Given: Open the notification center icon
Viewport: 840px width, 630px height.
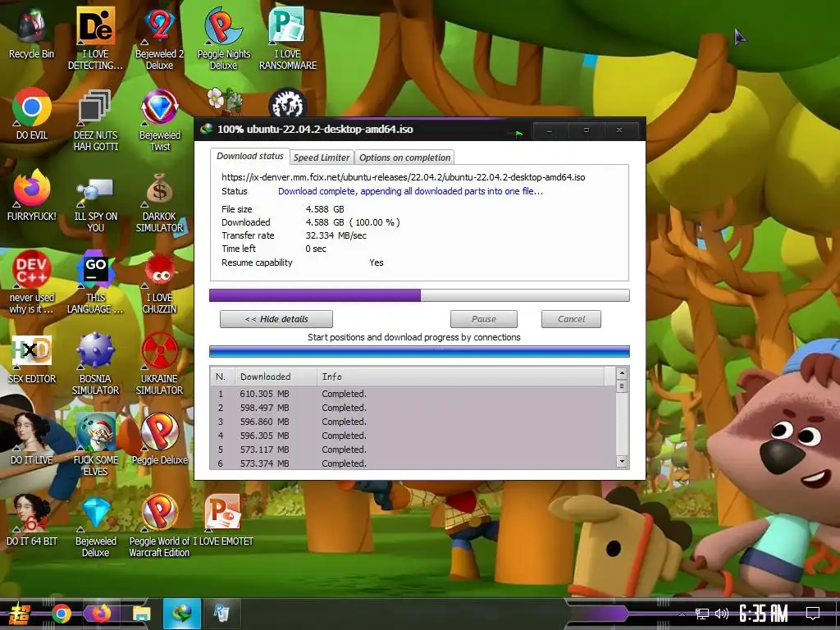Looking at the screenshot, I should tap(813, 614).
